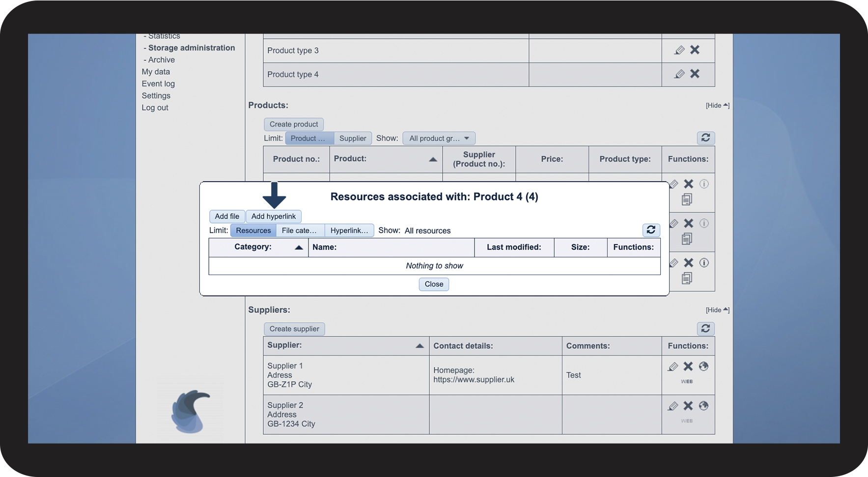The height and width of the screenshot is (477, 868).
Task: Select the Hyperlink limit filter
Action: tap(349, 230)
